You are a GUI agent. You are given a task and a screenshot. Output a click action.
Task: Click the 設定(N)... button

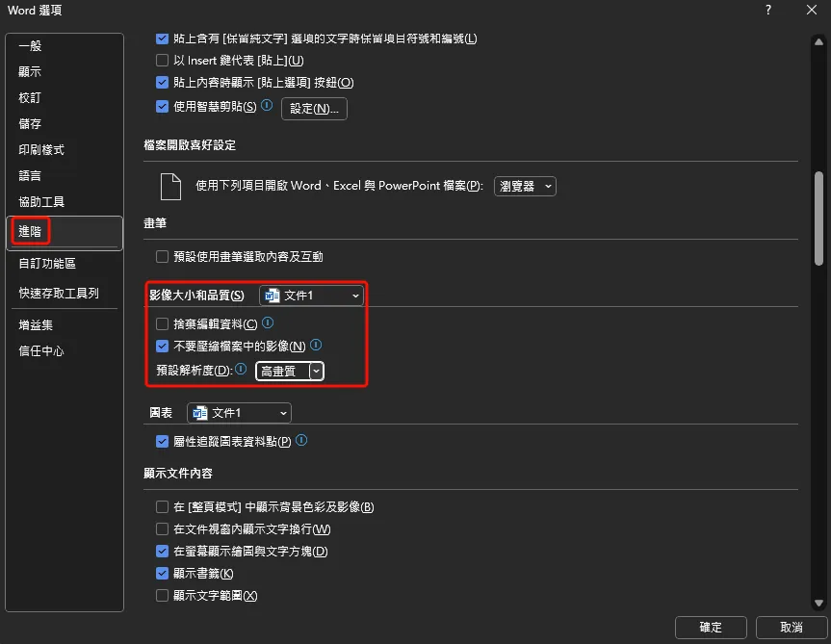pos(314,109)
